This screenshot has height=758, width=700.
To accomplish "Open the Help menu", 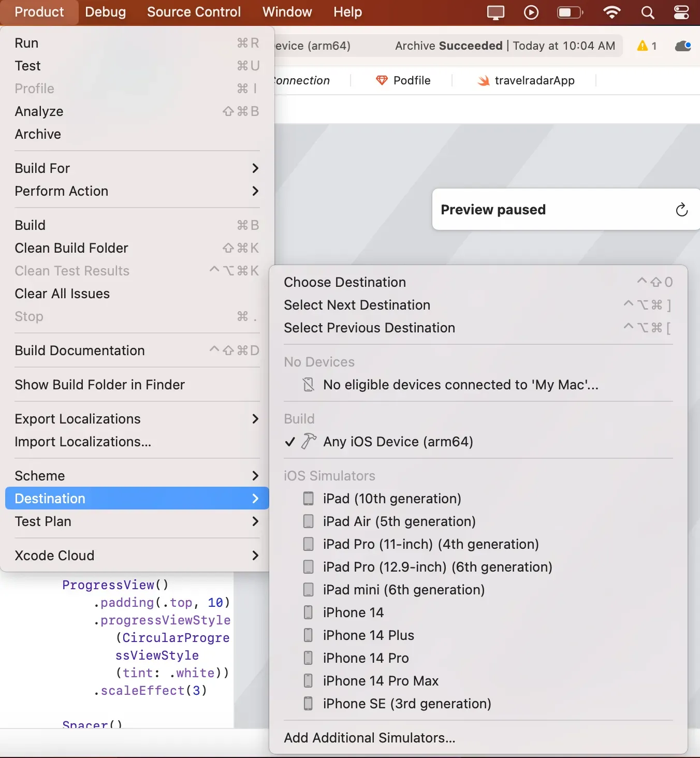I will coord(347,12).
